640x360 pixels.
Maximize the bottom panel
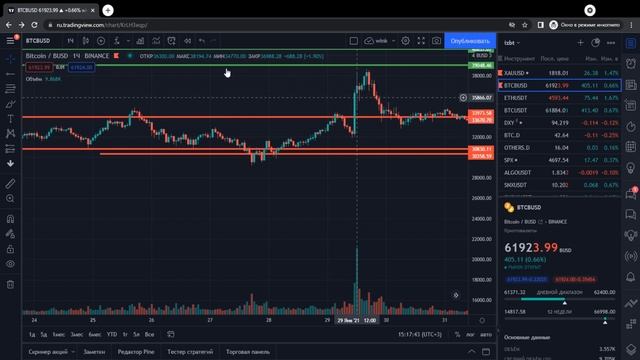click(486, 351)
